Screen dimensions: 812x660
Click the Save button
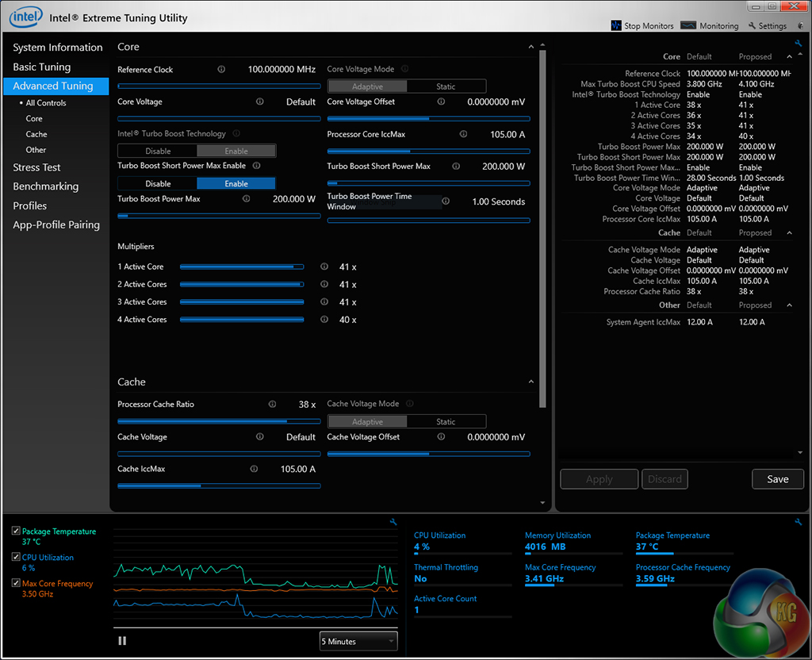point(777,479)
